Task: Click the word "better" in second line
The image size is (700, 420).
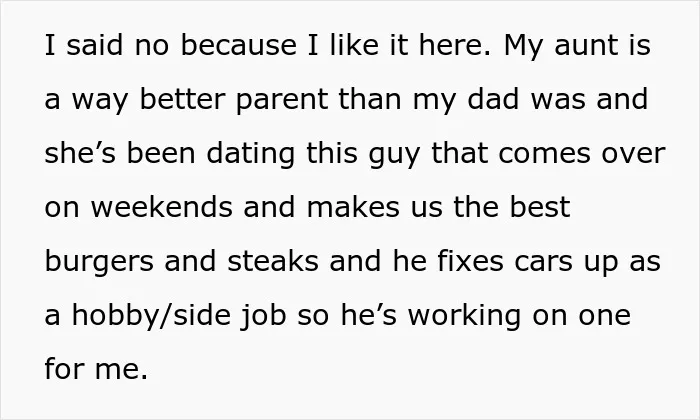Action: (x=183, y=99)
